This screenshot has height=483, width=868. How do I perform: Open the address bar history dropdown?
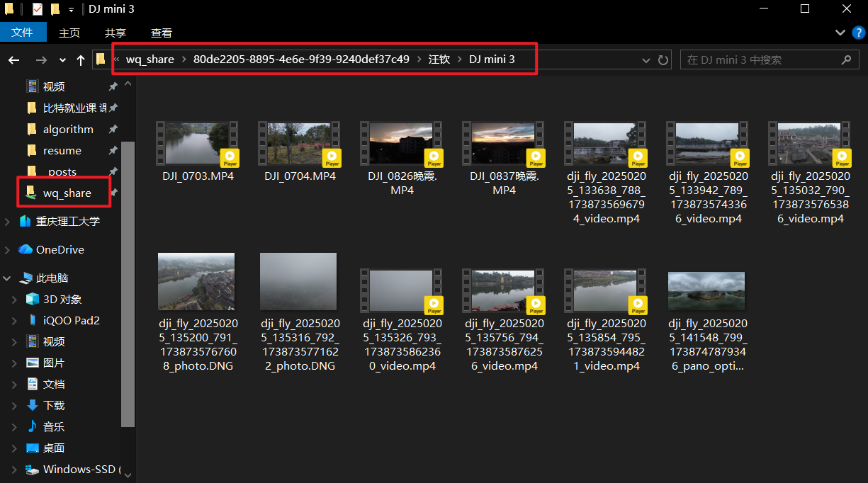(x=646, y=60)
